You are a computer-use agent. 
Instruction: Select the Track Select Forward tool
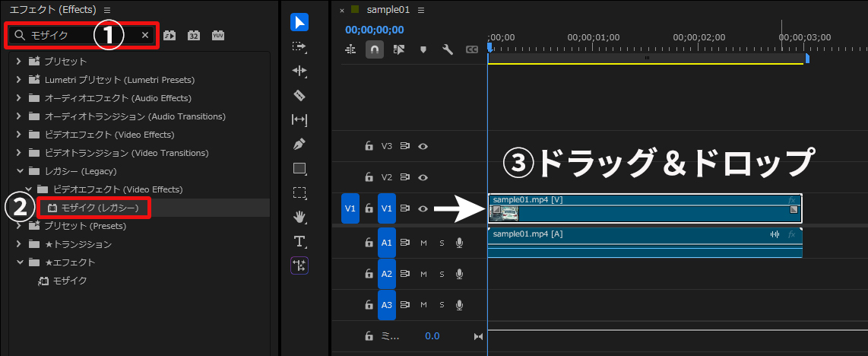(x=299, y=46)
